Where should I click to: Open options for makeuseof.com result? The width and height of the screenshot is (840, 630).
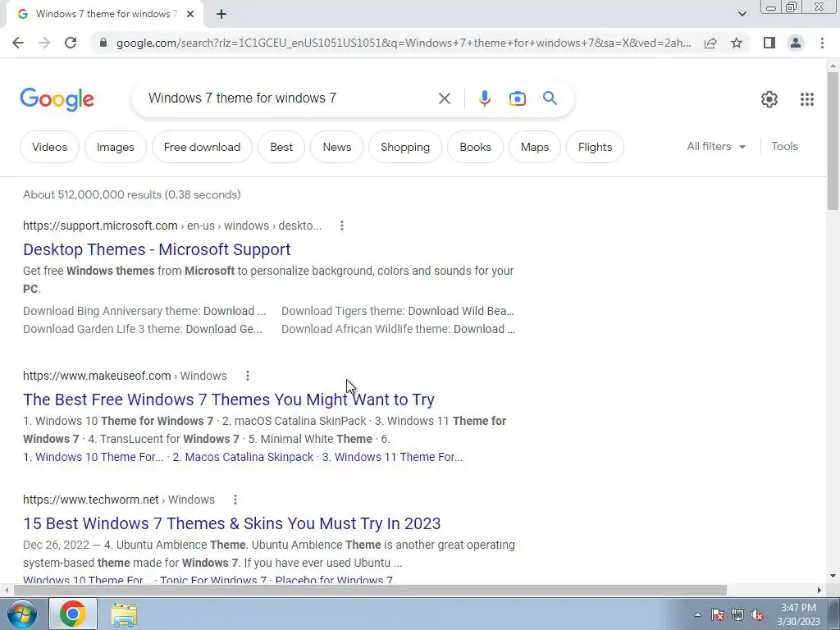click(248, 376)
